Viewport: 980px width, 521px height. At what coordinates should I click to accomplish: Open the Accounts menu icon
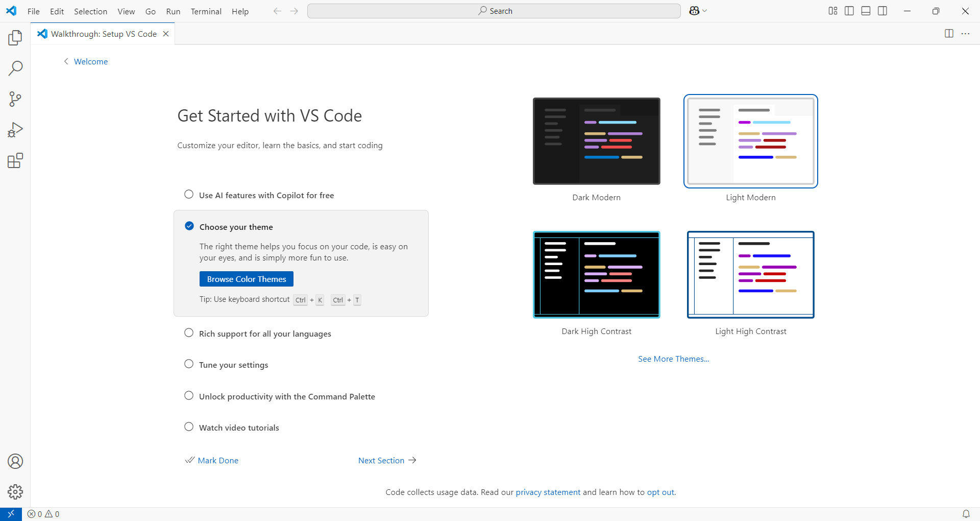[15, 461]
